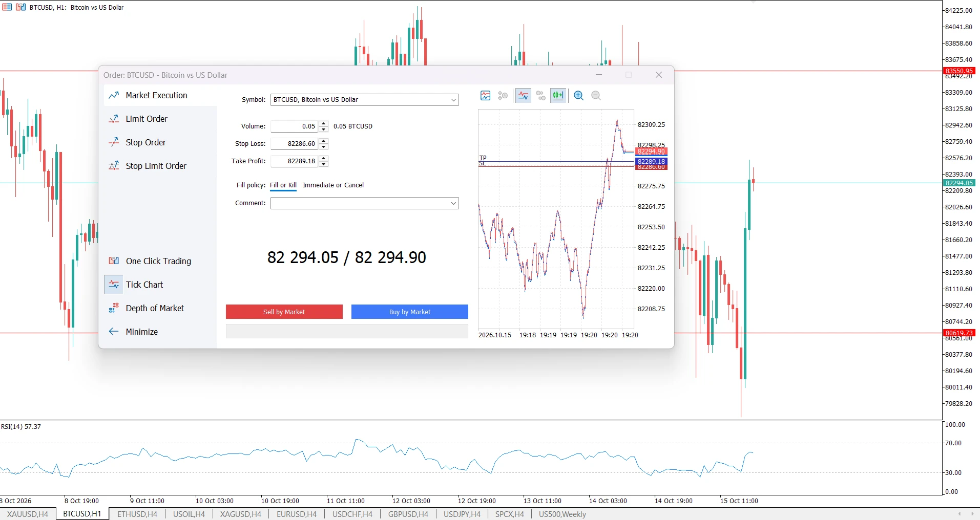Click the Market Execution line-chart icon
Image resolution: width=980 pixels, height=520 pixels.
click(x=114, y=95)
